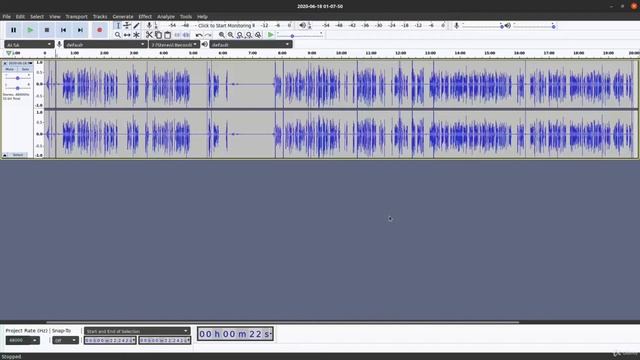Click the Zoom Toggle icon
This screenshot has height=360, width=640.
click(x=258, y=35)
